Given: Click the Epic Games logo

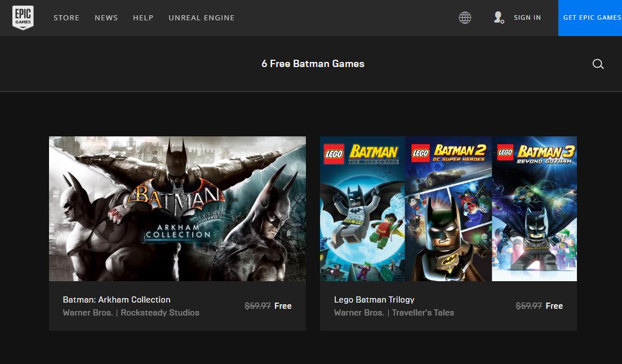Looking at the screenshot, I should [23, 17].
